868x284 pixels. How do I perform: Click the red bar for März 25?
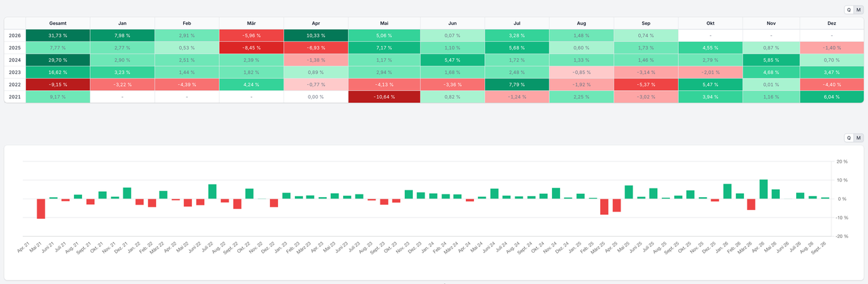coord(604,207)
